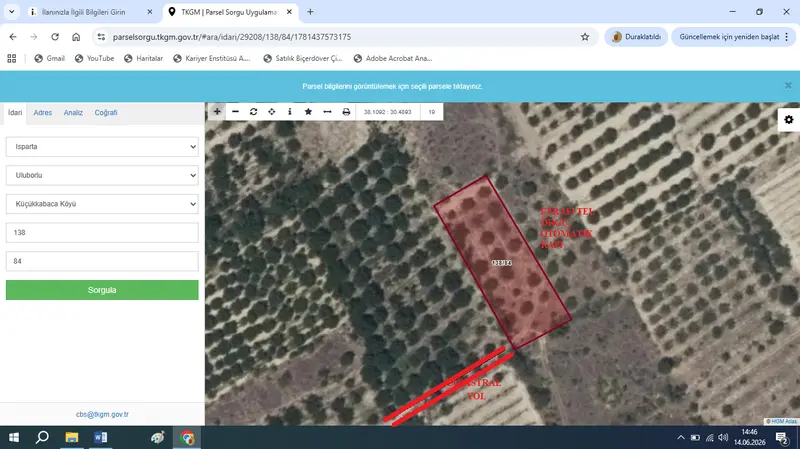Bookmark this page with the star
800x449 pixels.
click(585, 37)
